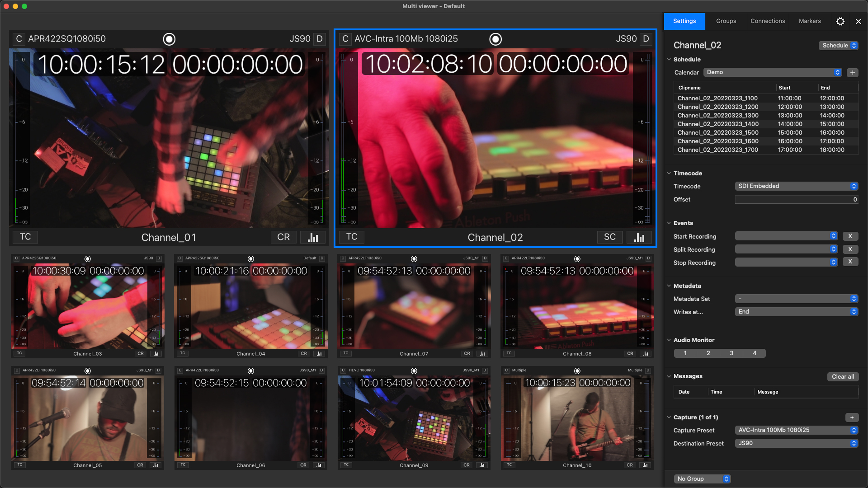The image size is (868, 488).
Task: Open the Timecode source SDI Embedded dropdown
Action: tap(796, 186)
